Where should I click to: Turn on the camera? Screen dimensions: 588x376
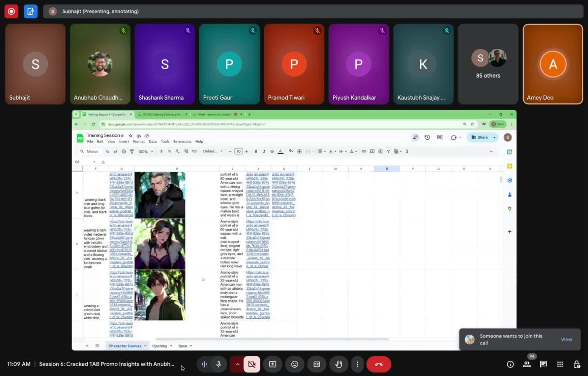coord(252,364)
